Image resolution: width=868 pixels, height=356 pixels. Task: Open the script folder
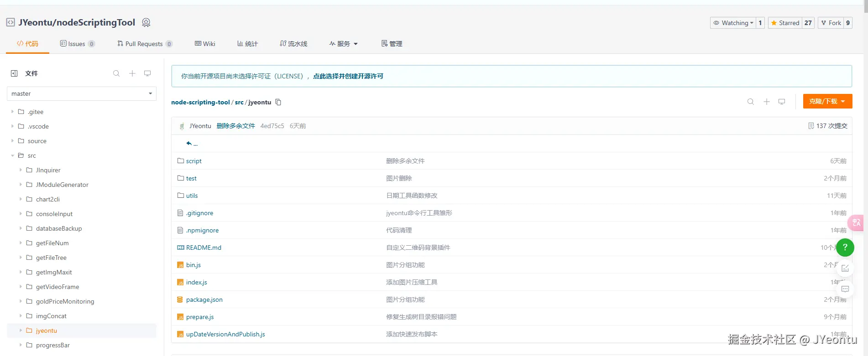tap(193, 161)
